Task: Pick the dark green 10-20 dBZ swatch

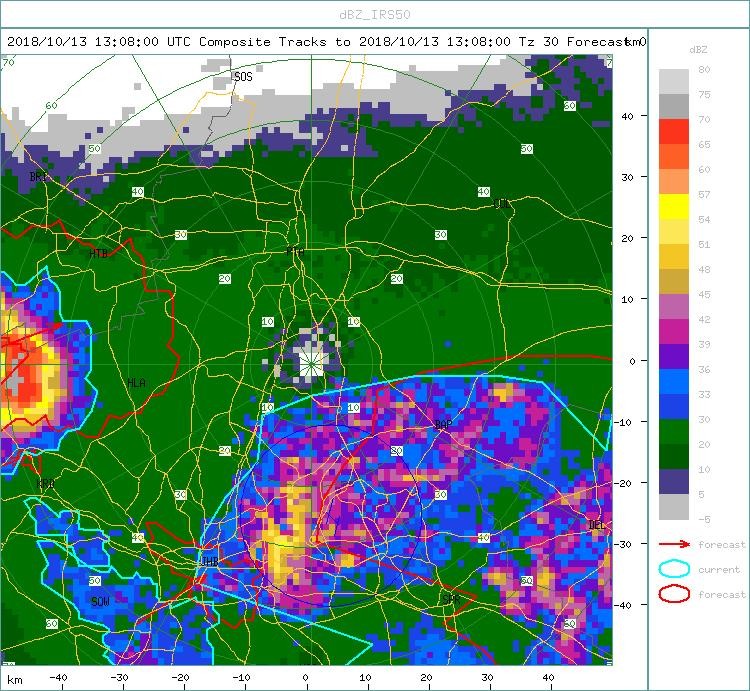Action: 673,456
